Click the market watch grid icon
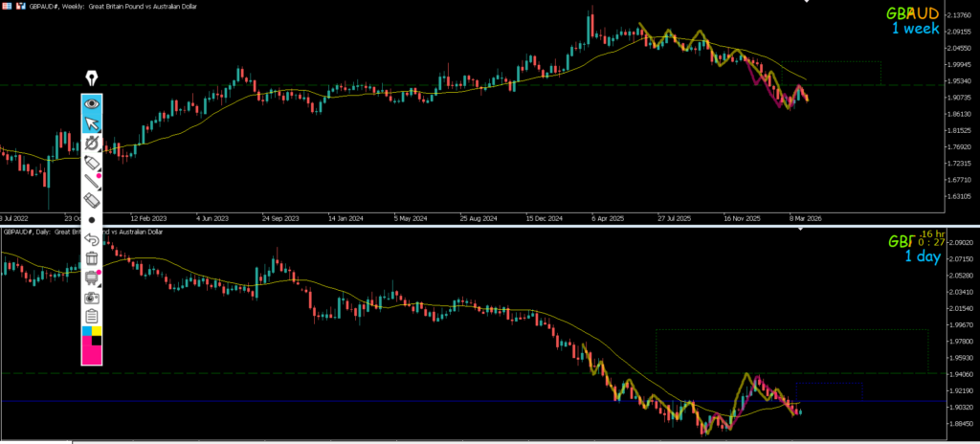 pos(7,6)
